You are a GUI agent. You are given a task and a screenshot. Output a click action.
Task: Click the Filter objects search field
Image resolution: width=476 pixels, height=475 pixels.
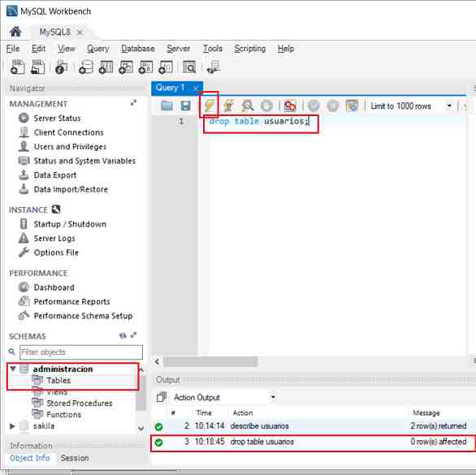[81, 352]
